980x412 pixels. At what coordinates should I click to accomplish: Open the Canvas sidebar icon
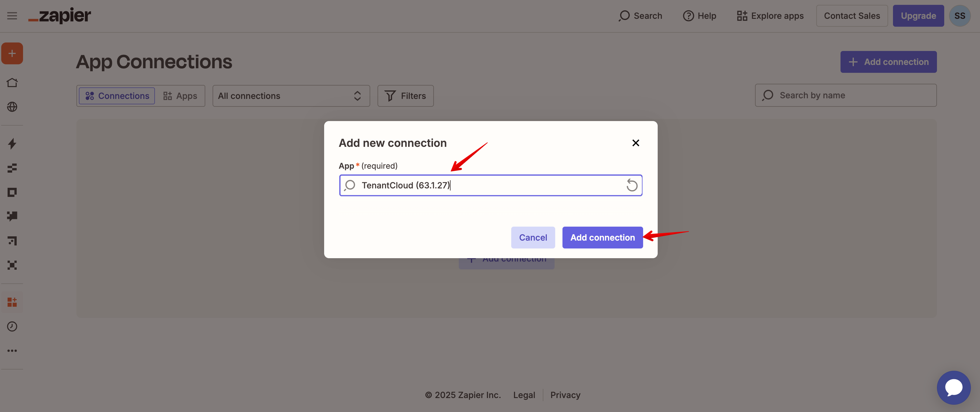coord(12,241)
